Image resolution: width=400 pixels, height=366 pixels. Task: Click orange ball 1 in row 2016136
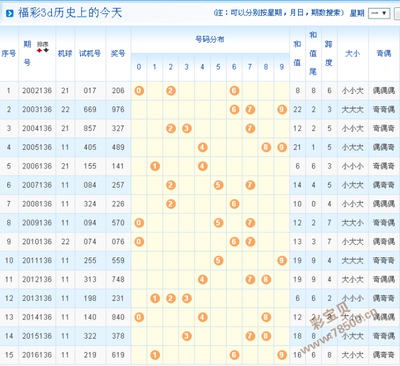click(x=155, y=355)
